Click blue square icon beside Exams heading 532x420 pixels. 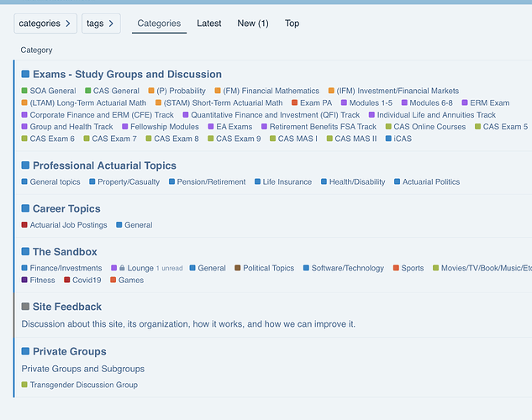pyautogui.click(x=25, y=74)
